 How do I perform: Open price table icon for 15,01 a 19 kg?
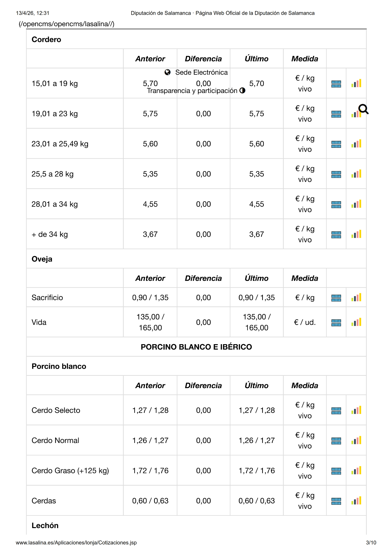[x=336, y=84]
